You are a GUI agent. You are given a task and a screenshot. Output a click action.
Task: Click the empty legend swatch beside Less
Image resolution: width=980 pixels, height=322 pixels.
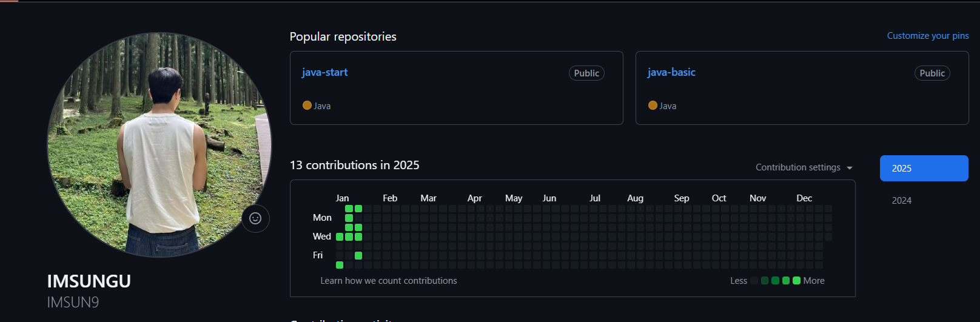(754, 281)
